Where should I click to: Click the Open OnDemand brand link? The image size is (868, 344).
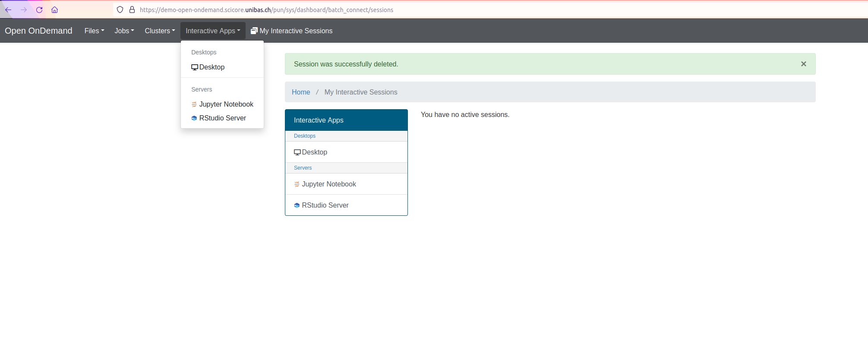click(38, 31)
